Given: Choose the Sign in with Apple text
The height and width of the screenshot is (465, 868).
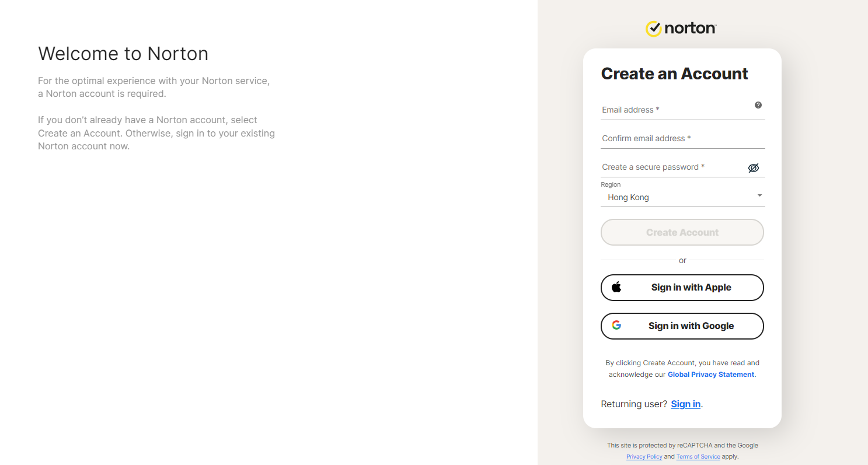Looking at the screenshot, I should pyautogui.click(x=691, y=287).
